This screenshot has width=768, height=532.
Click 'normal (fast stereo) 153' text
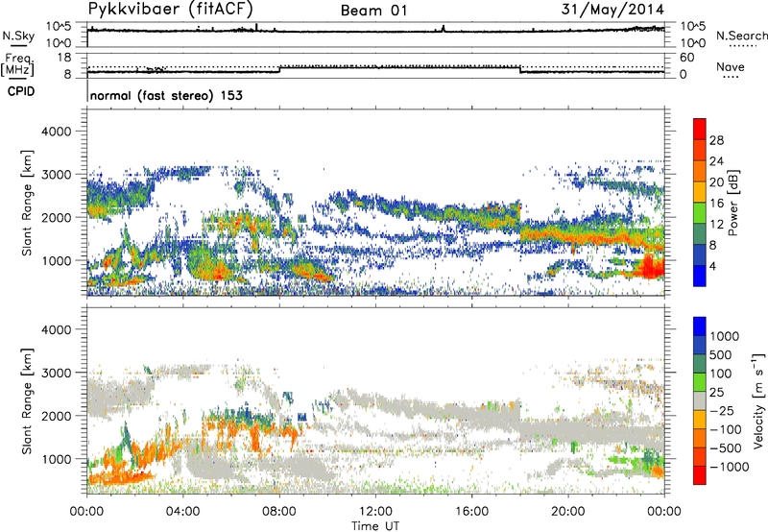click(166, 95)
